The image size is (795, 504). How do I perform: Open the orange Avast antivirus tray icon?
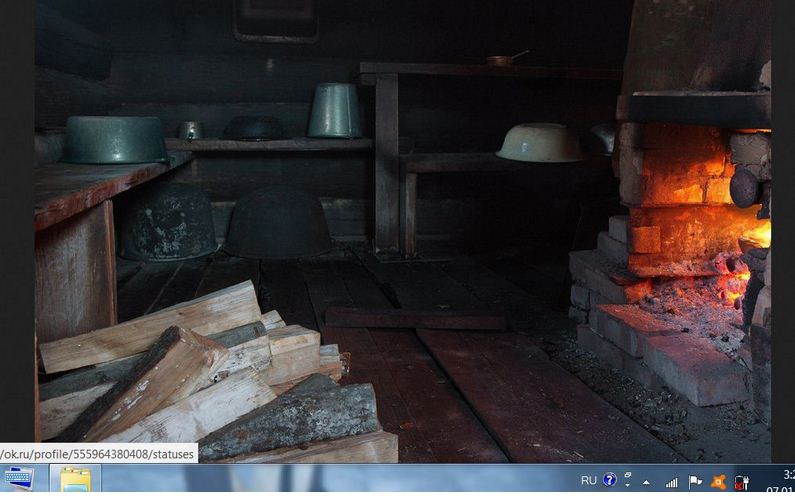[718, 482]
